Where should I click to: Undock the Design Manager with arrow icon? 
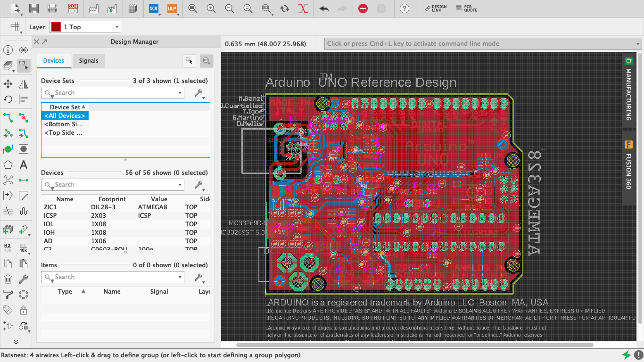pyautogui.click(x=44, y=41)
